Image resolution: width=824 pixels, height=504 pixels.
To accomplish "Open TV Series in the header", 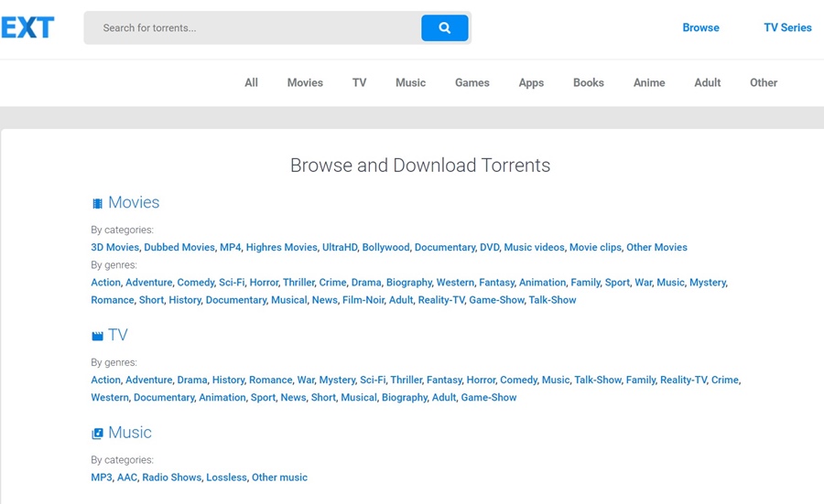I will point(787,27).
